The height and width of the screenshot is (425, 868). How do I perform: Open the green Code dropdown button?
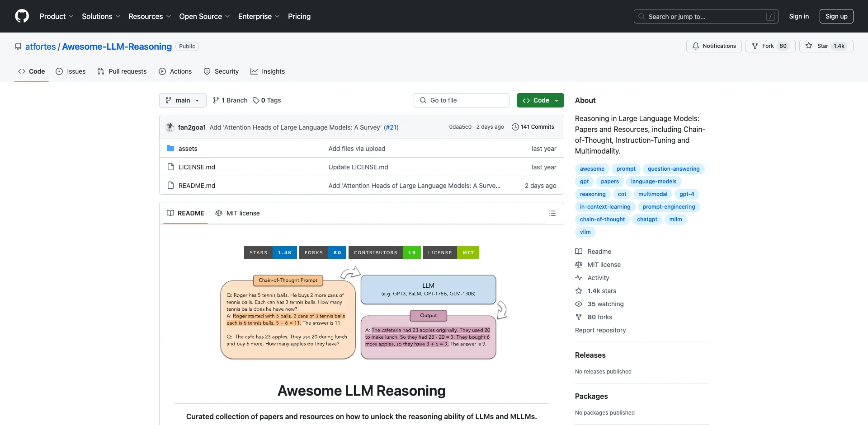click(540, 100)
